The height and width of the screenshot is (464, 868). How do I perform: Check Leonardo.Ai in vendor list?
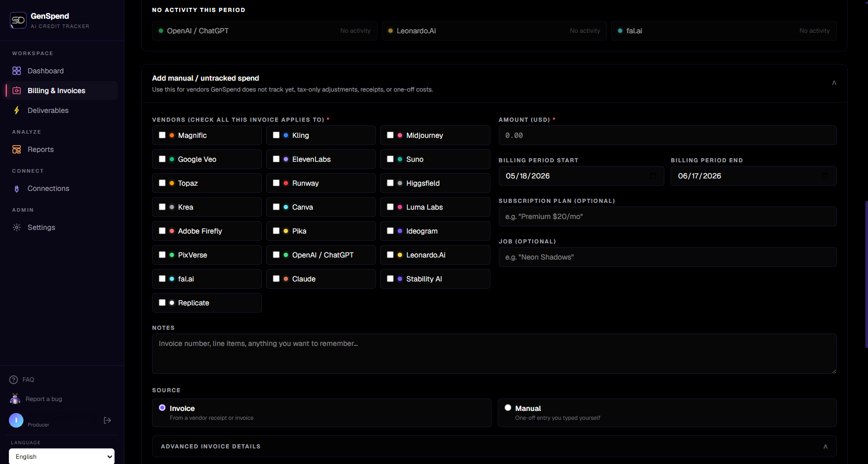click(390, 255)
